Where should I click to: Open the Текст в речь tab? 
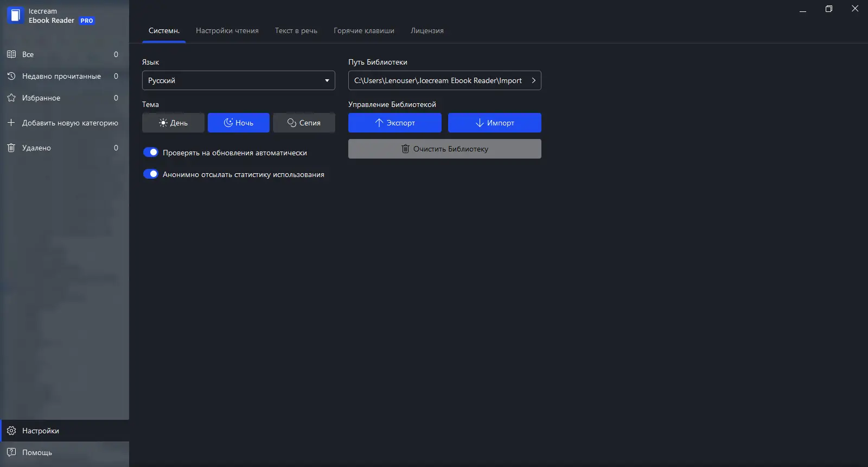click(x=296, y=30)
